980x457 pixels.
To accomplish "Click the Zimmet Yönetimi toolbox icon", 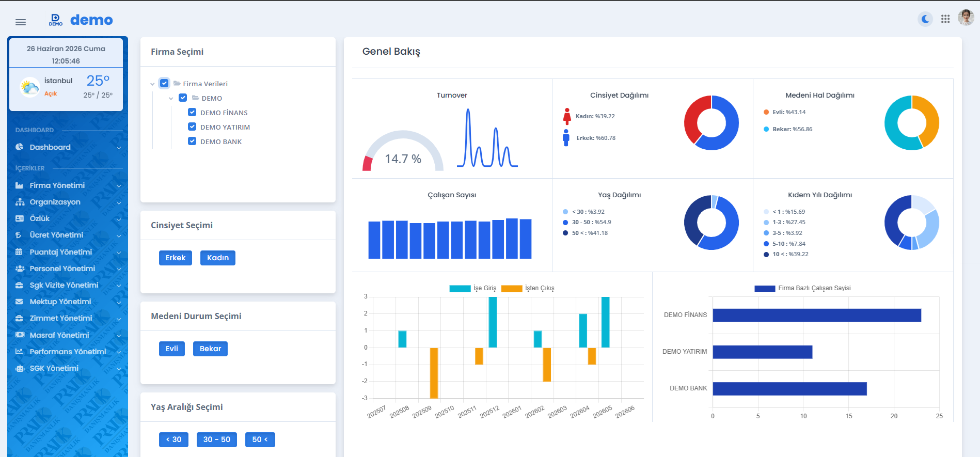I will pyautogui.click(x=20, y=318).
